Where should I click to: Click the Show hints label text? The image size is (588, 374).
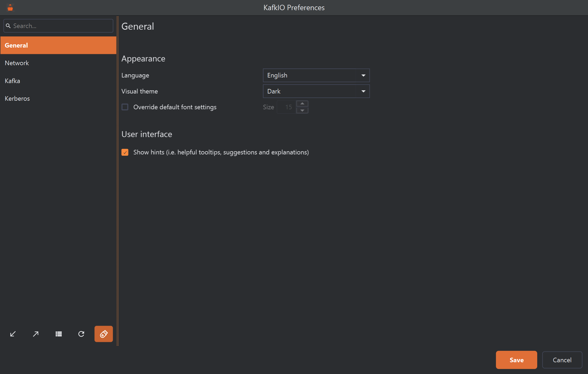[x=221, y=152]
